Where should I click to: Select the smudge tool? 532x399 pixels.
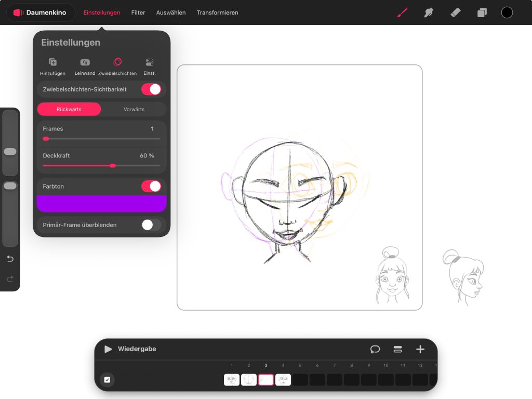point(429,12)
